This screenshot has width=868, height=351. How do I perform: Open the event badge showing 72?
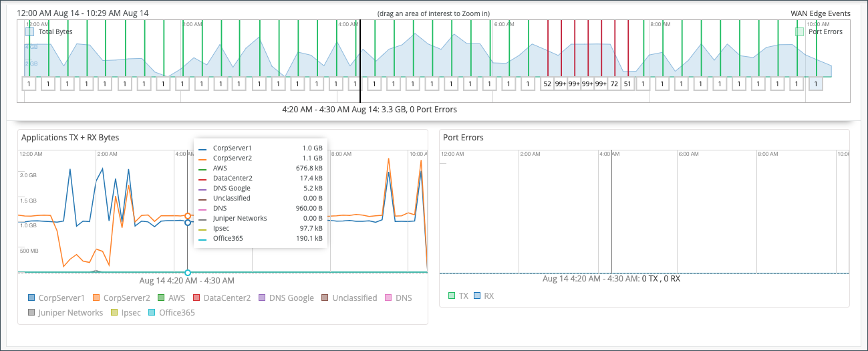click(614, 84)
